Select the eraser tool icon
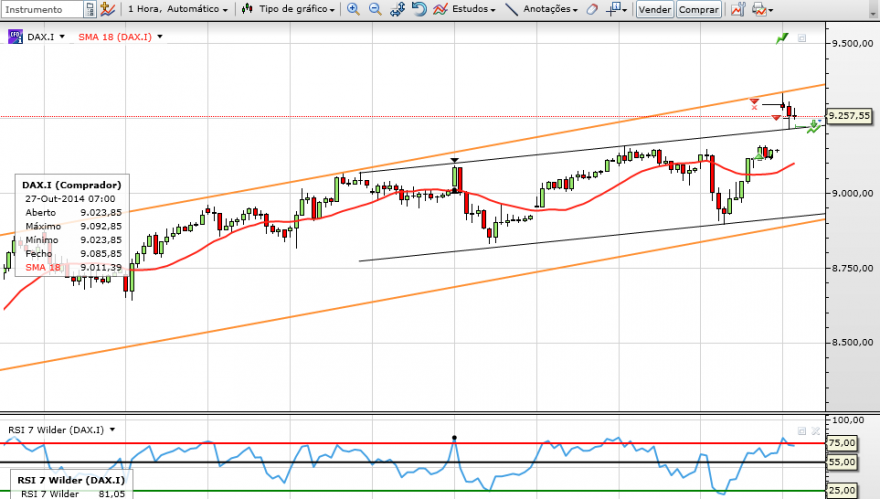The height and width of the screenshot is (499, 880). [592, 9]
